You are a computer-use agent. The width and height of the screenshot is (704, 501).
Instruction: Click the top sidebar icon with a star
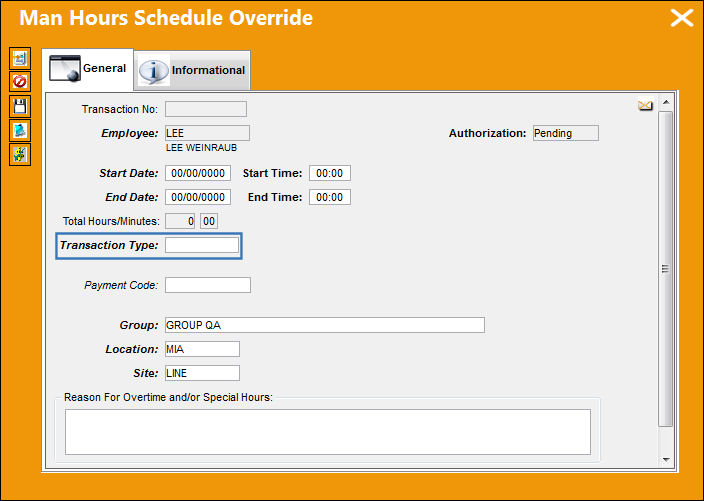click(x=20, y=58)
